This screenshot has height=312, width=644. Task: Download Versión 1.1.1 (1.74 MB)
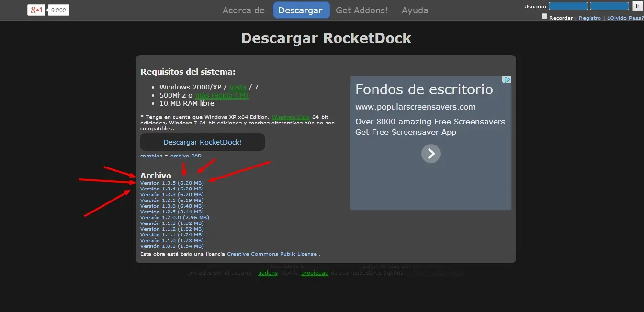click(172, 234)
